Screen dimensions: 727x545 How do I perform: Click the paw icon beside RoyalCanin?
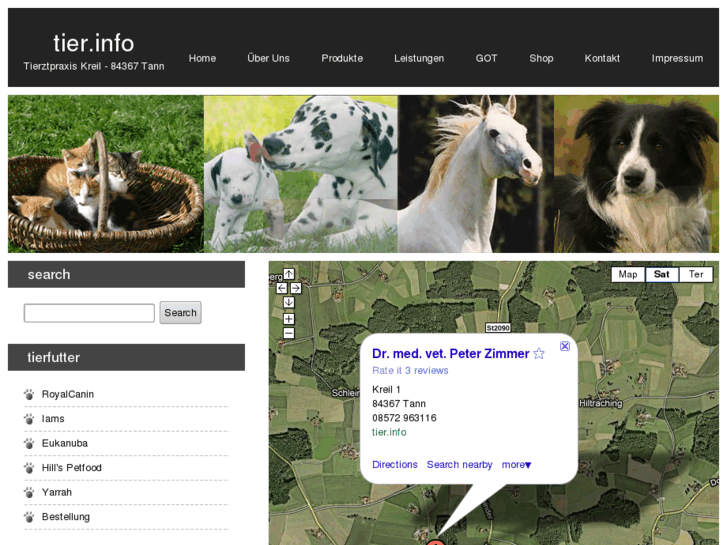click(x=29, y=394)
